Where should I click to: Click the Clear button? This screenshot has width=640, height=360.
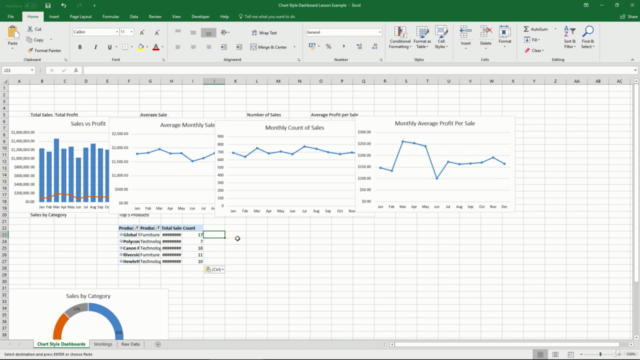coord(534,51)
